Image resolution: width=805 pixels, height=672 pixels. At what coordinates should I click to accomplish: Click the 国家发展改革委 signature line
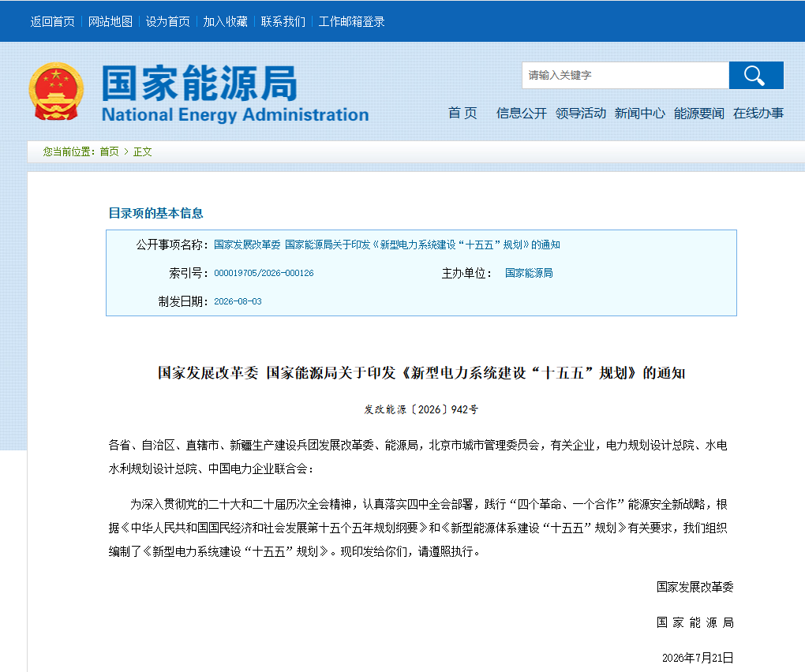point(695,587)
